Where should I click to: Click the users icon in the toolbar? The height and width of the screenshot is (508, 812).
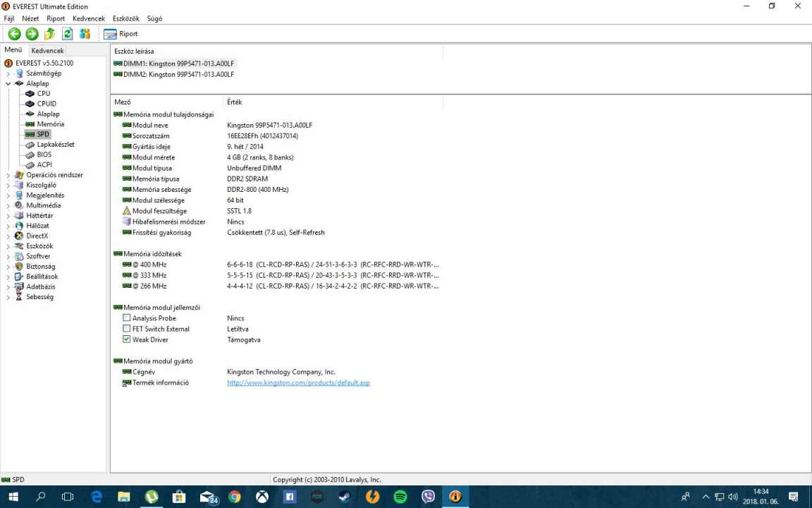tap(85, 34)
